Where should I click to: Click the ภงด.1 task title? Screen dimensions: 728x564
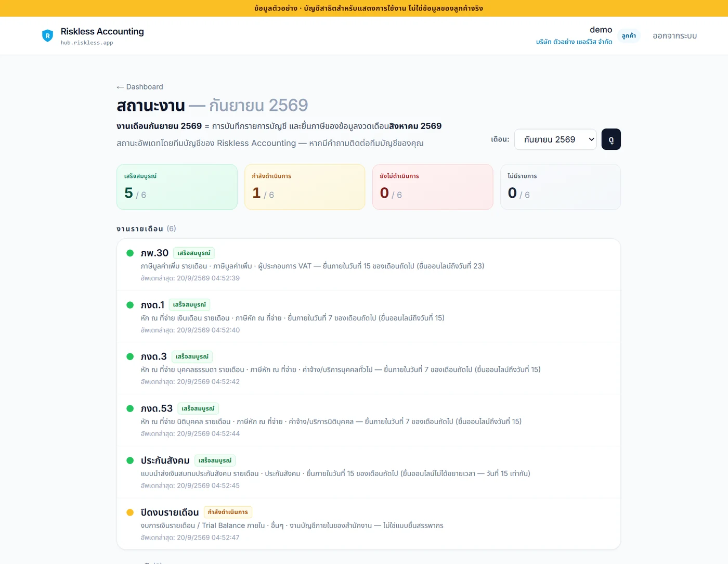pos(152,305)
